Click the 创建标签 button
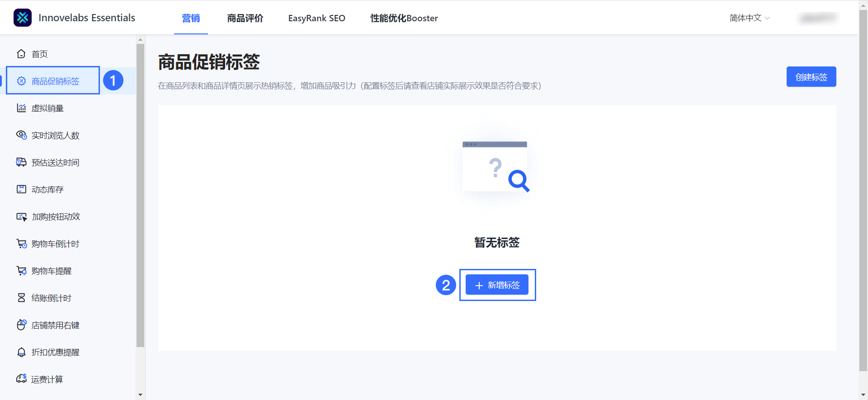 [x=811, y=77]
